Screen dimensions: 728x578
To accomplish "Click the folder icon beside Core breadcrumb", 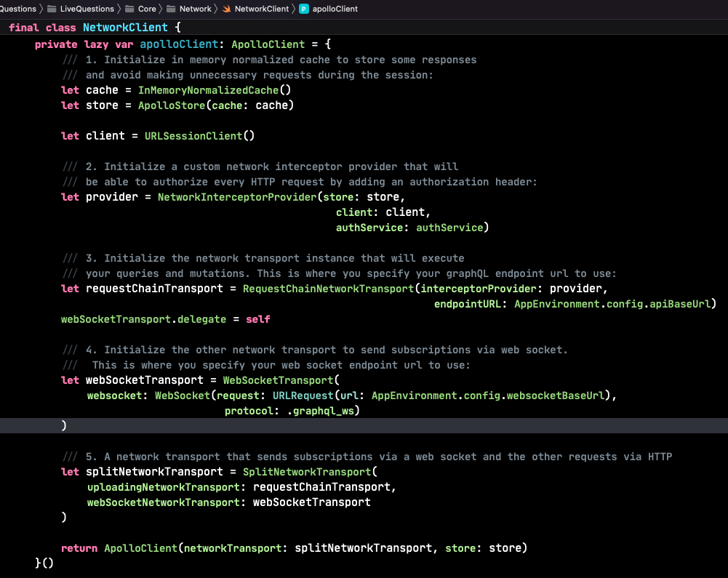I will tap(129, 9).
